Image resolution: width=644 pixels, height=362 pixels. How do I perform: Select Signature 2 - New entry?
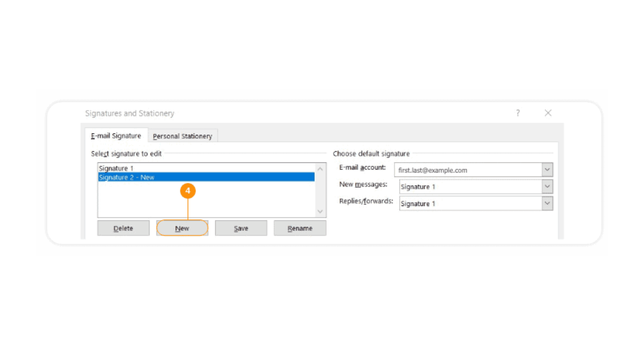[206, 177]
